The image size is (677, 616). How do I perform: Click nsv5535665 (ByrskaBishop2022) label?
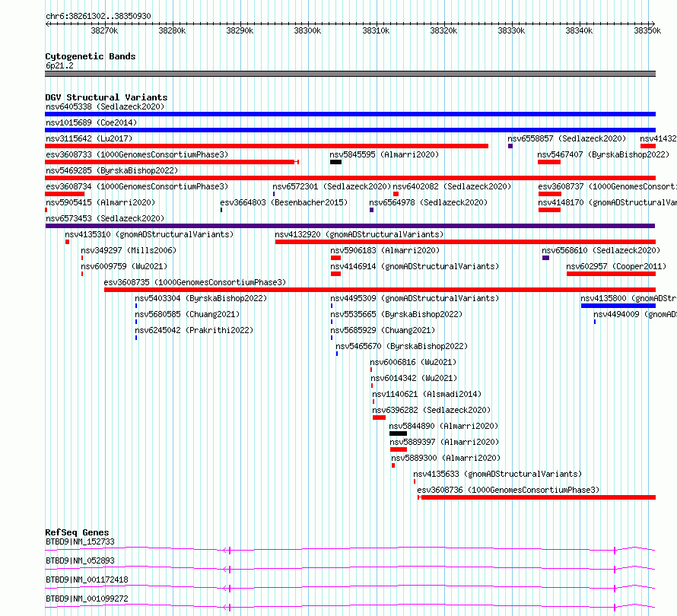point(396,314)
